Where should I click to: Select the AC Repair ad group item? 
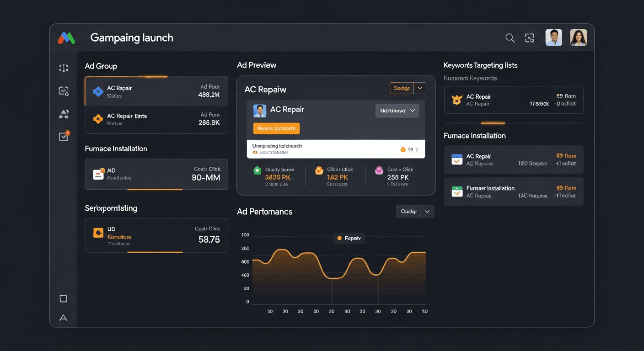[x=156, y=91]
